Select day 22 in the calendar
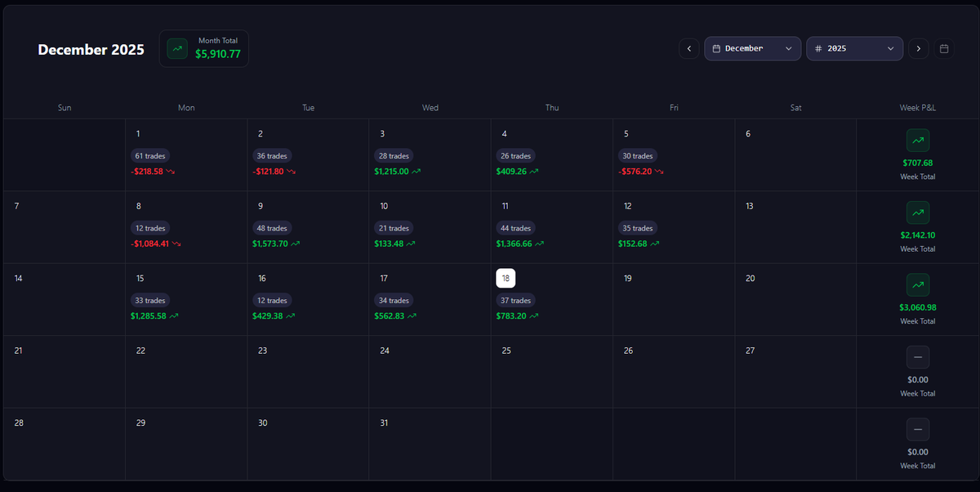 point(140,351)
